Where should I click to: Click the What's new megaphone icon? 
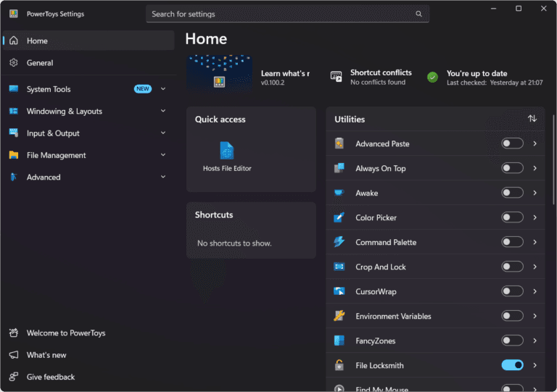click(x=14, y=355)
